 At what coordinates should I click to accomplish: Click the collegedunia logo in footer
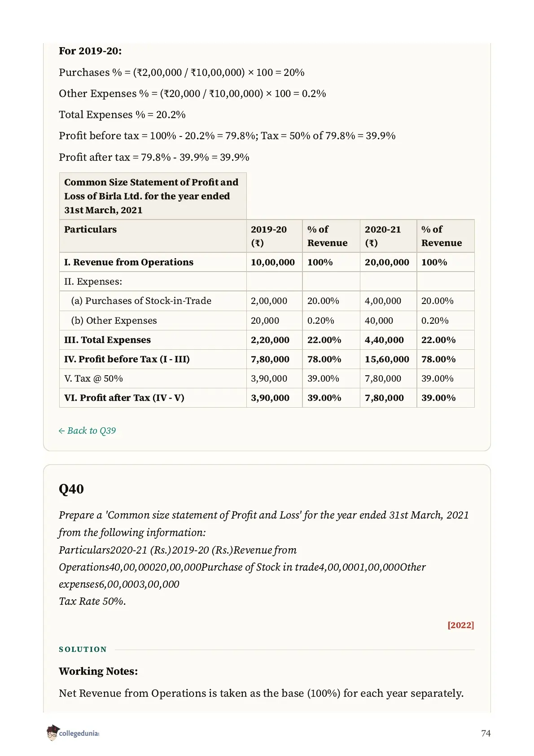pos(73,733)
